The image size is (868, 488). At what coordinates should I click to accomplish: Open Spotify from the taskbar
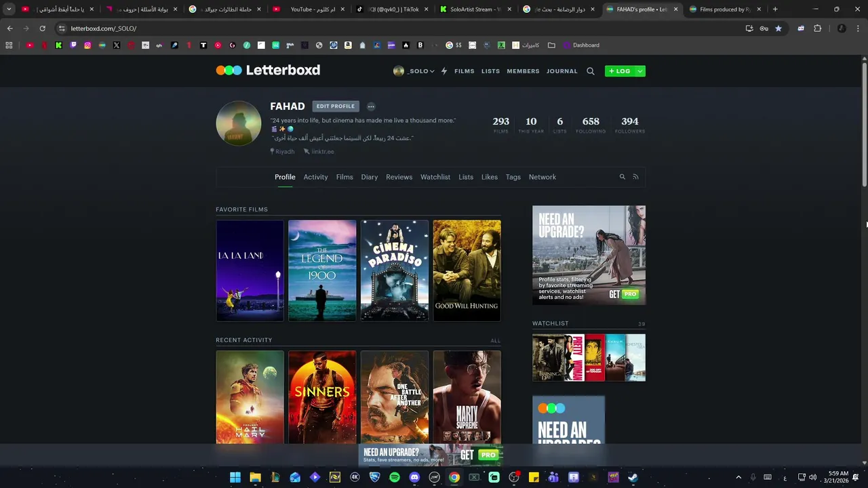[395, 477]
